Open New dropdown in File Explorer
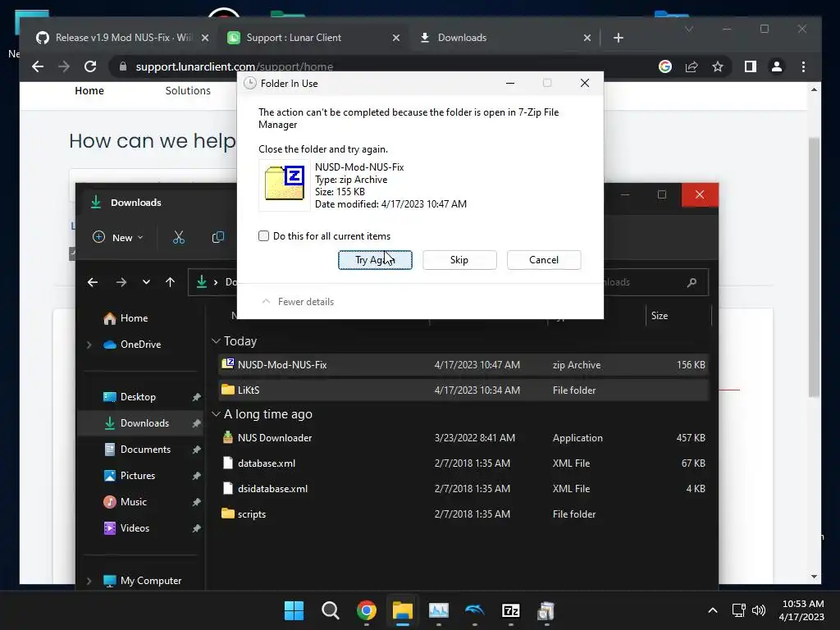Image resolution: width=840 pixels, height=630 pixels. pyautogui.click(x=118, y=237)
